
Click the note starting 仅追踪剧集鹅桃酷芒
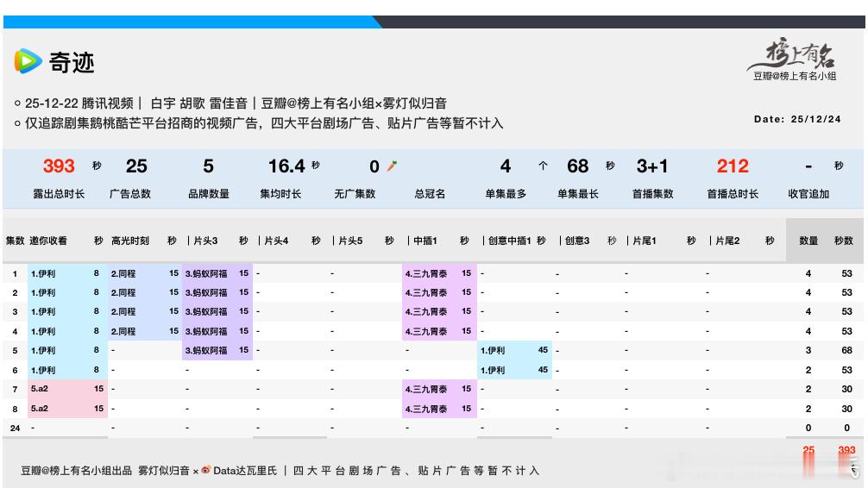[263, 122]
